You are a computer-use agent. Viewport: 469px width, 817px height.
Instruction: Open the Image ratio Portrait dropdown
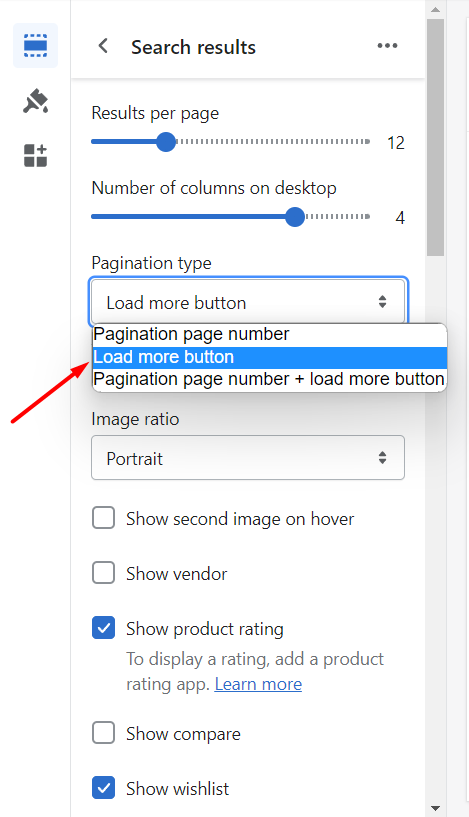[x=248, y=457]
